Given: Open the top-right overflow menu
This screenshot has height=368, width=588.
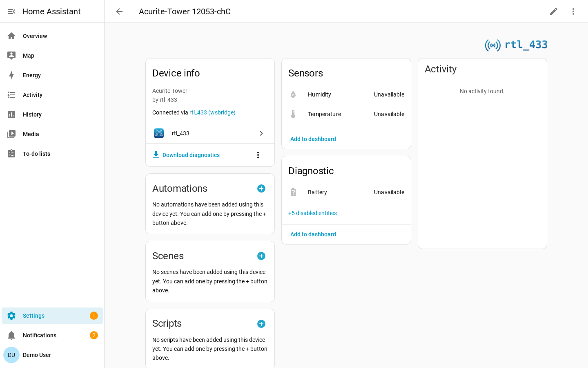Looking at the screenshot, I should pos(573,11).
